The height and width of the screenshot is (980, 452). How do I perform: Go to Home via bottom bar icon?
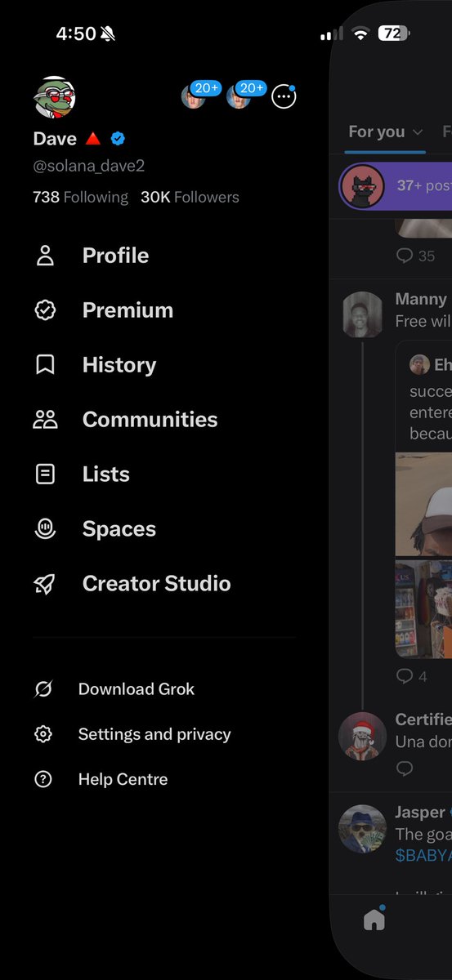click(374, 920)
